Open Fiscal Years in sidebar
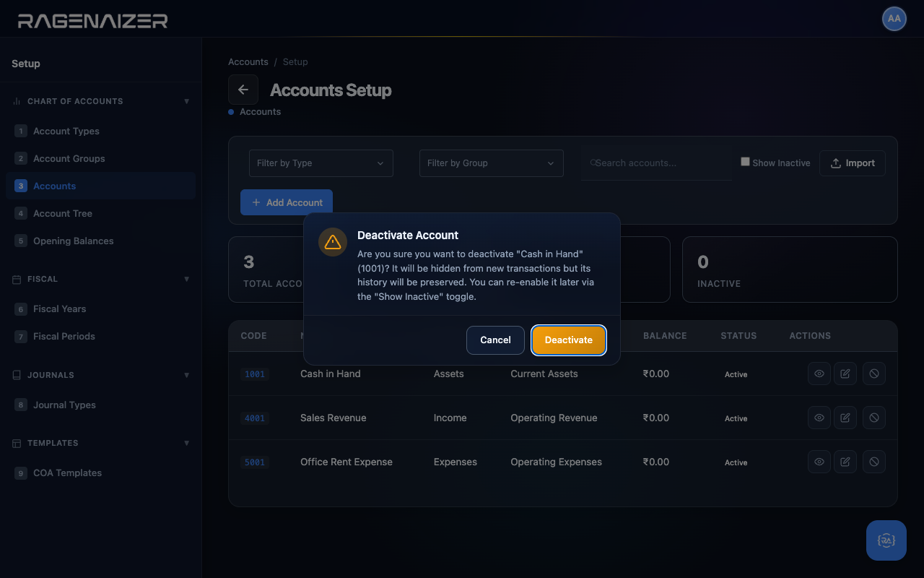The width and height of the screenshot is (924, 578). [101, 309]
